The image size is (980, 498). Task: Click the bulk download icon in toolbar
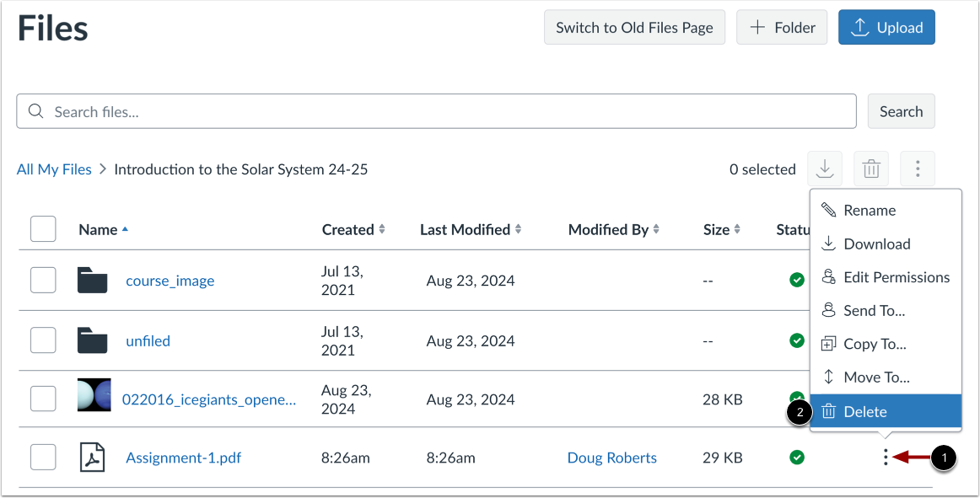(x=825, y=169)
